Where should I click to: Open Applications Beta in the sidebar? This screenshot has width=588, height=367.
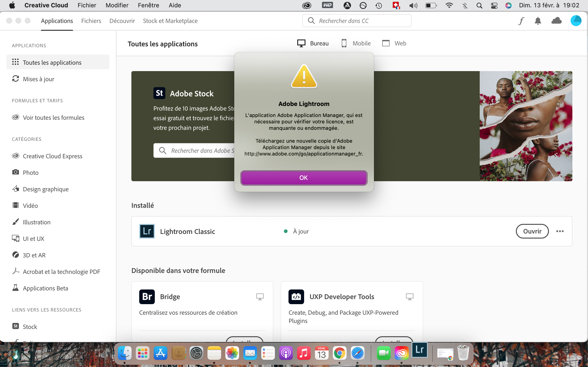coord(45,288)
